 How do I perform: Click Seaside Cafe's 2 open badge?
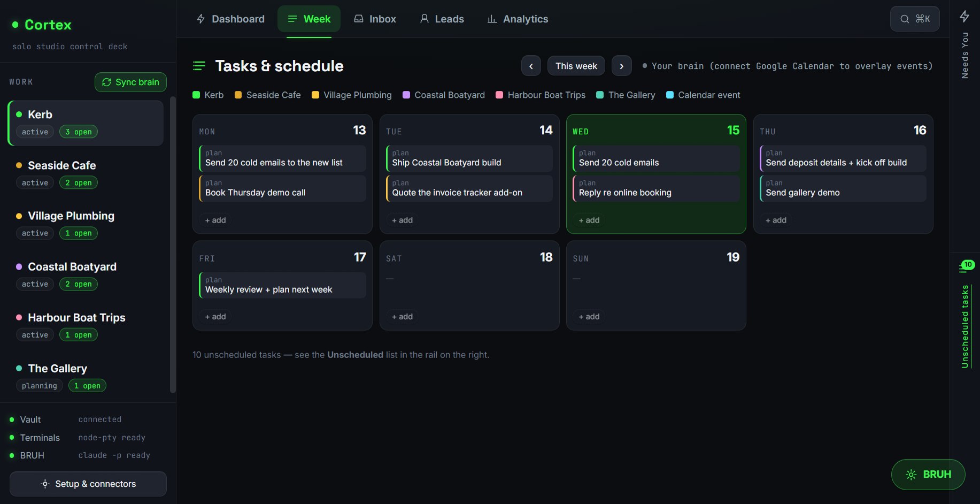pyautogui.click(x=79, y=182)
